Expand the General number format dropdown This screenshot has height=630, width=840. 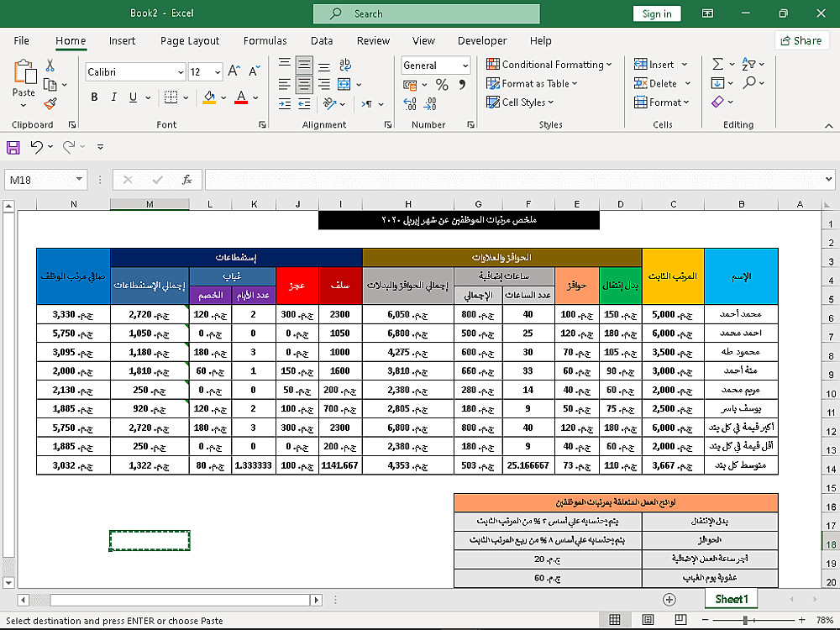coord(465,66)
